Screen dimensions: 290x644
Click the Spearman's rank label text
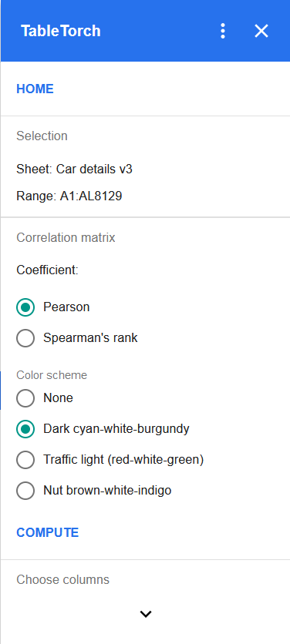(90, 338)
